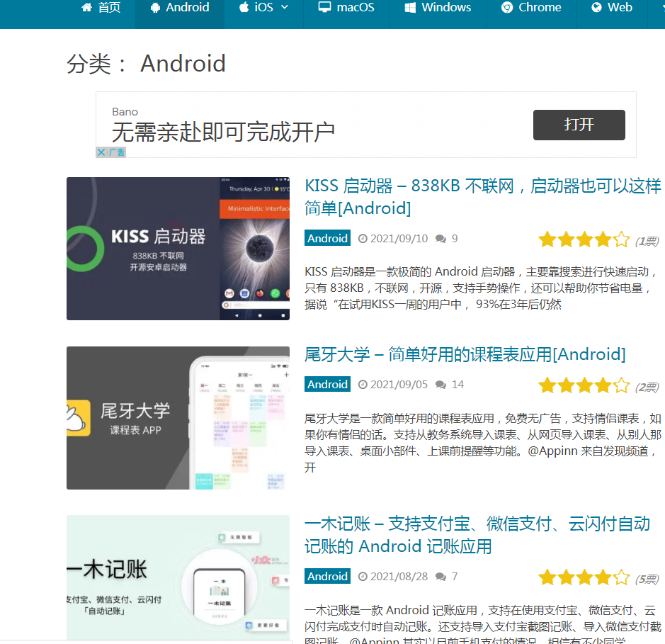Click the Apple logo icon in navigation
665x644 pixels.
tap(244, 7)
